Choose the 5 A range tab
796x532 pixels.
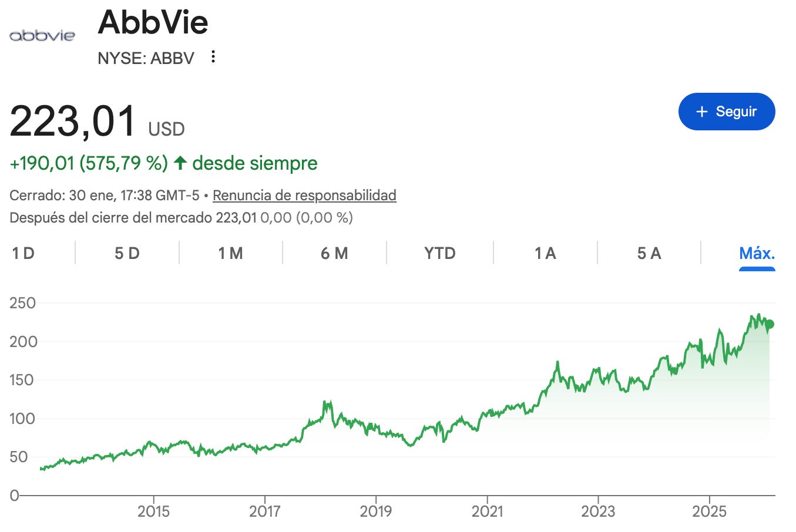pos(649,253)
